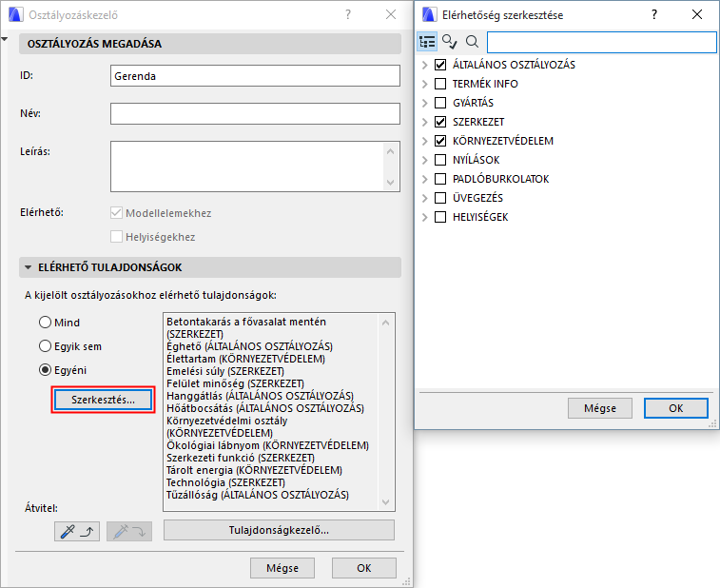Screen dimensions: 720x588
Task: Expand the PADLÓBURKOLATOK group
Action: (x=425, y=179)
